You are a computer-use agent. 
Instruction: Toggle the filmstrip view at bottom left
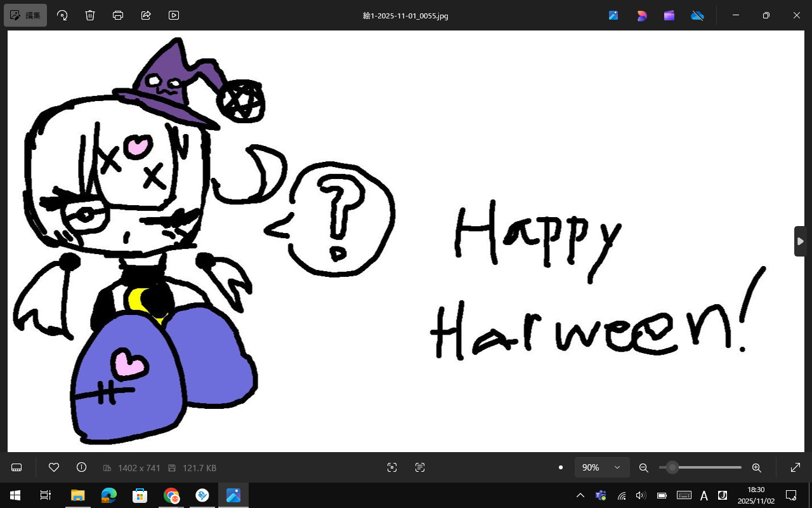[17, 467]
